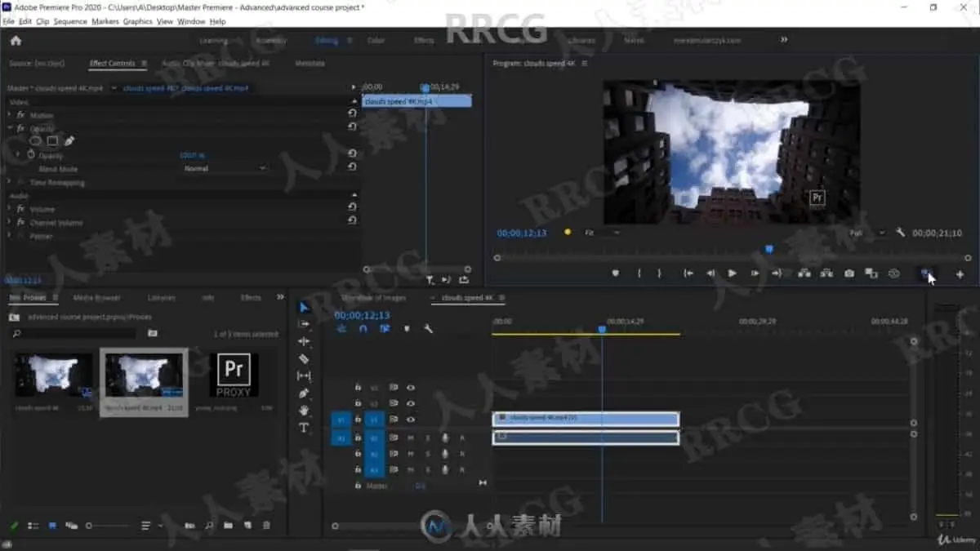Reset the Motion effect
Viewport: 980px width, 551px height.
tap(352, 114)
